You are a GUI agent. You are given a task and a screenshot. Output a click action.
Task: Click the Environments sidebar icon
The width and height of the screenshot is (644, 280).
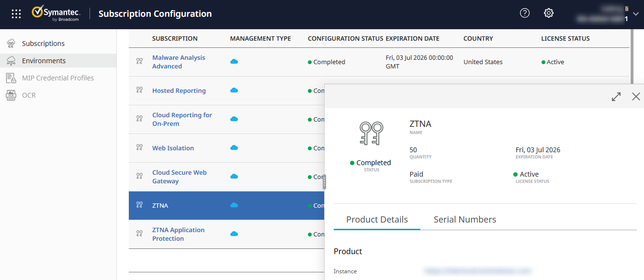pyautogui.click(x=11, y=61)
